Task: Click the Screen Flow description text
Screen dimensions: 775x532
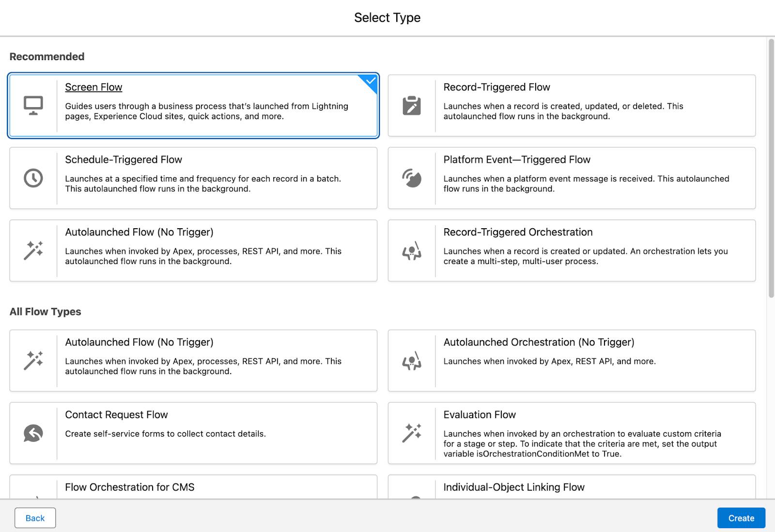Action: click(206, 111)
